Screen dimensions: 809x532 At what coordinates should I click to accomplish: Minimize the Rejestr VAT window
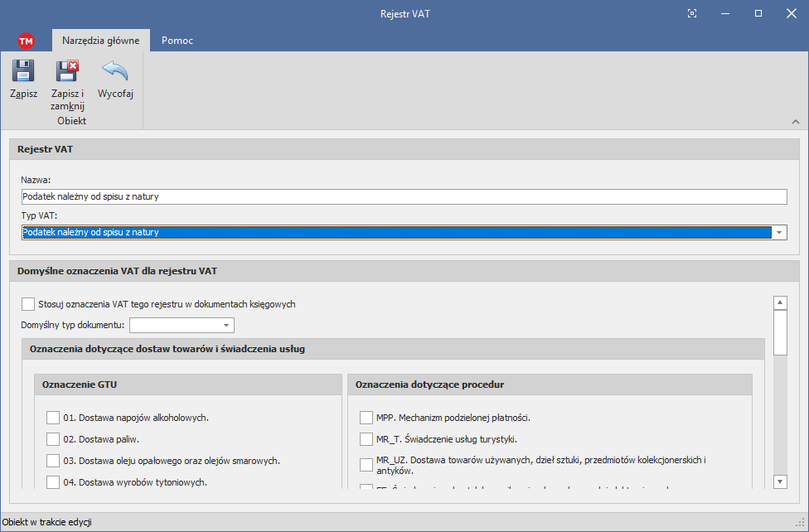pyautogui.click(x=725, y=13)
